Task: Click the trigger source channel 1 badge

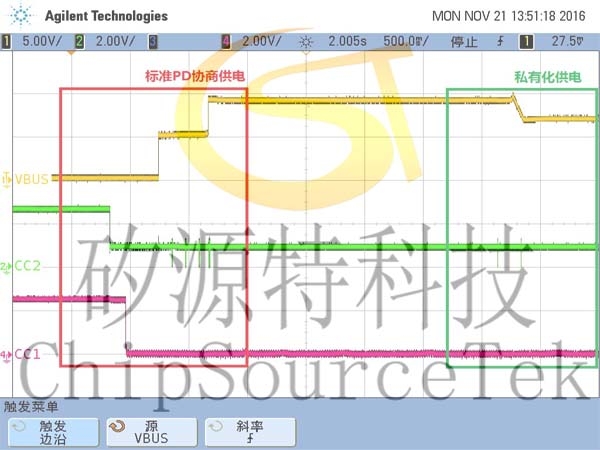Action: click(x=526, y=41)
